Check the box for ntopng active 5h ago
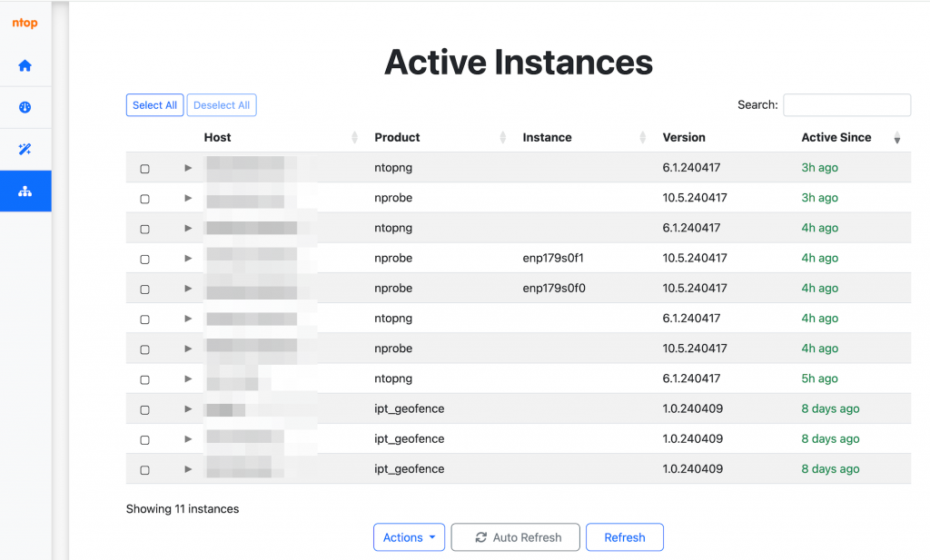This screenshot has height=560, width=930. [x=144, y=380]
